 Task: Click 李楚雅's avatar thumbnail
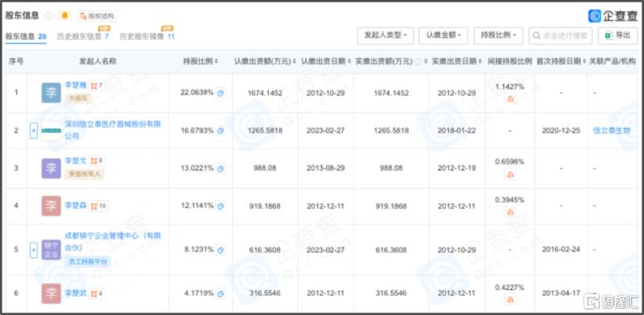click(52, 93)
